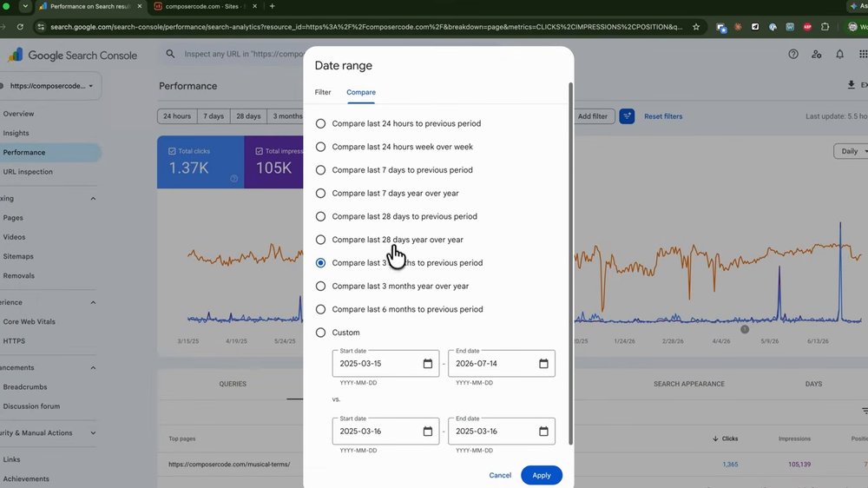The height and width of the screenshot is (488, 868).
Task: Select the 24 hours range chip
Action: [176, 116]
